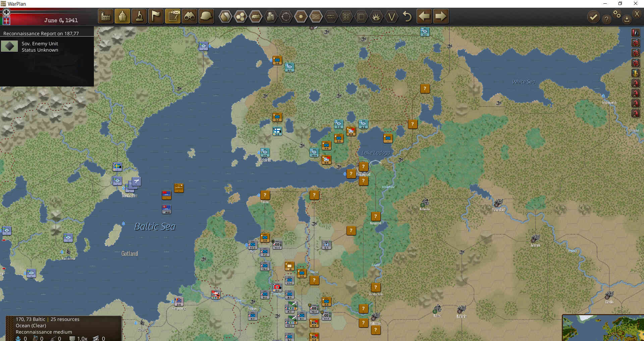Click the Ivanov city label
The image size is (644, 341).
point(535,245)
